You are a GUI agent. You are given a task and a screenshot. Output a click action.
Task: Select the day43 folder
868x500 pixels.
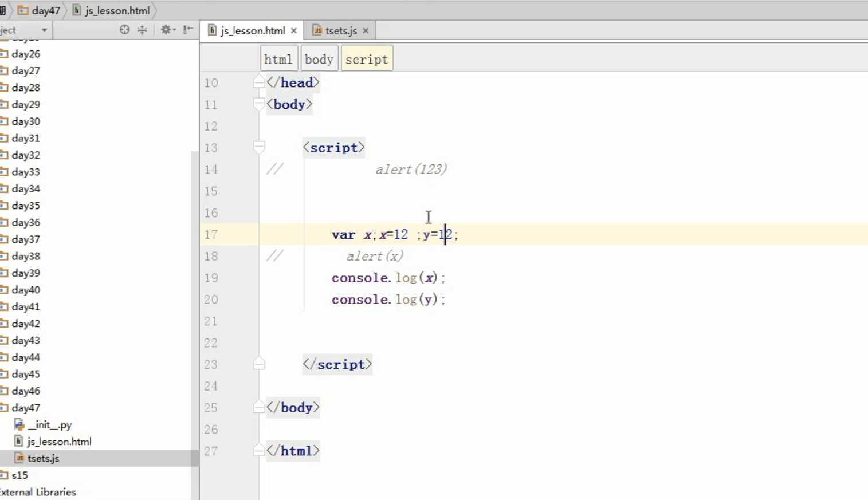pos(25,340)
